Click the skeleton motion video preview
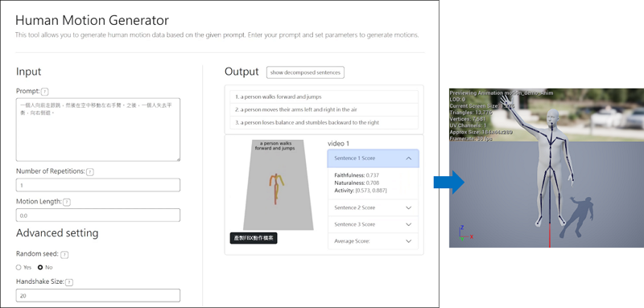Viewport: 644px width, 308px height. tap(278, 185)
